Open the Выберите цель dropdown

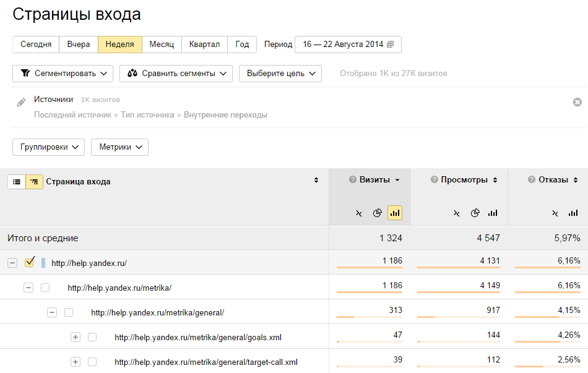280,74
